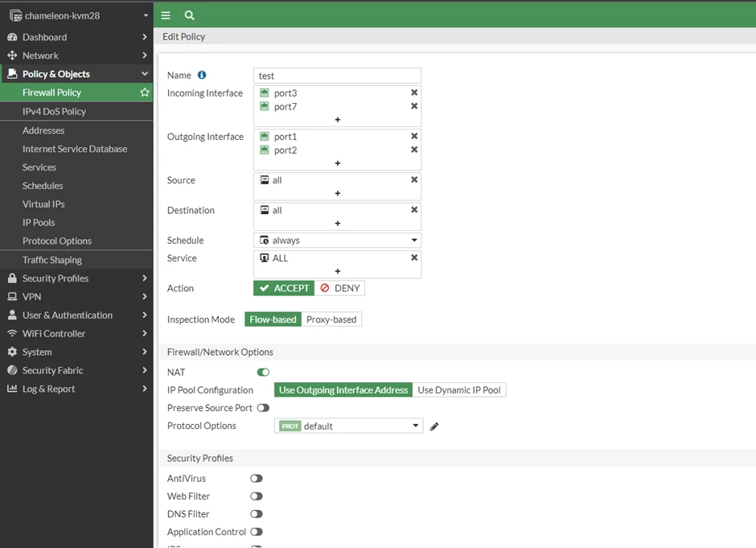Select Use Outgoing Interface Address
Viewport: 756px width, 548px height.
[343, 389]
